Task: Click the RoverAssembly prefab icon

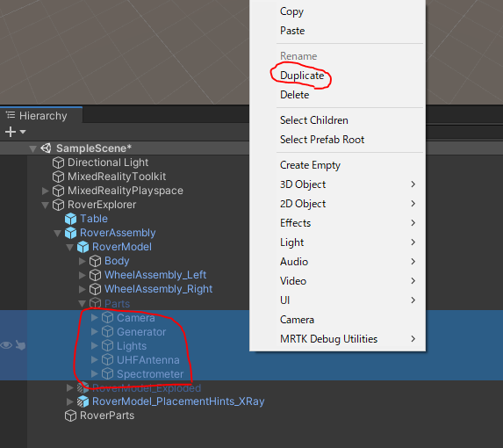Action: [x=70, y=233]
